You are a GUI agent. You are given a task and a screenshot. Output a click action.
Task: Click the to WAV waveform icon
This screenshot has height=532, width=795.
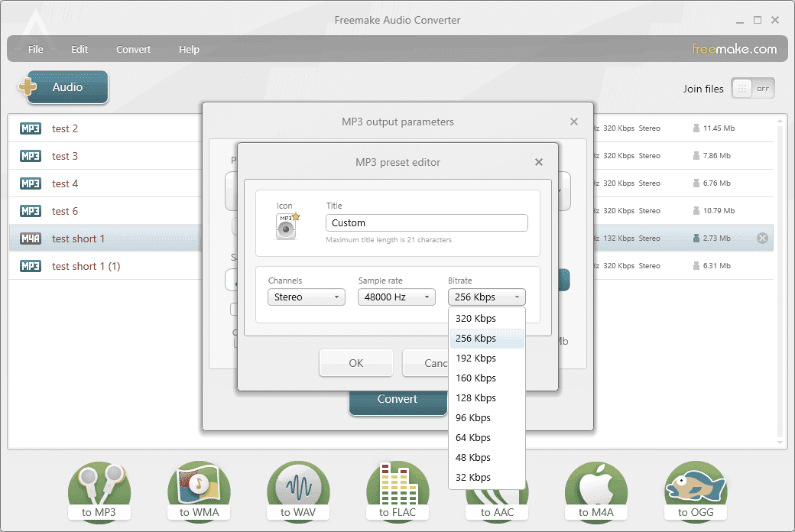click(298, 491)
